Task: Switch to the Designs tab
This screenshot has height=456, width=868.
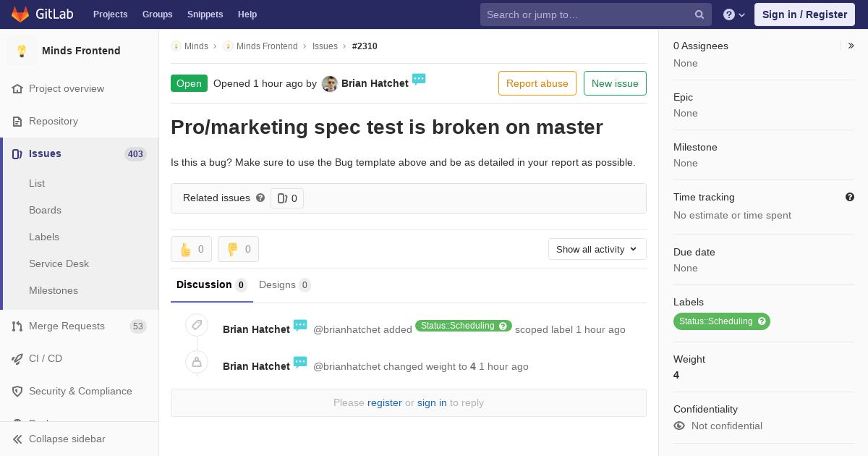Action: click(x=285, y=284)
